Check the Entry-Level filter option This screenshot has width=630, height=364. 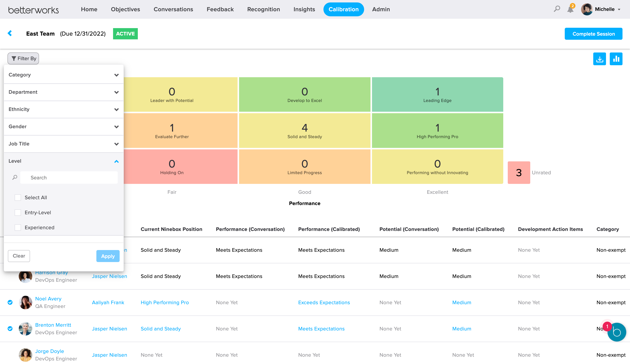point(18,212)
